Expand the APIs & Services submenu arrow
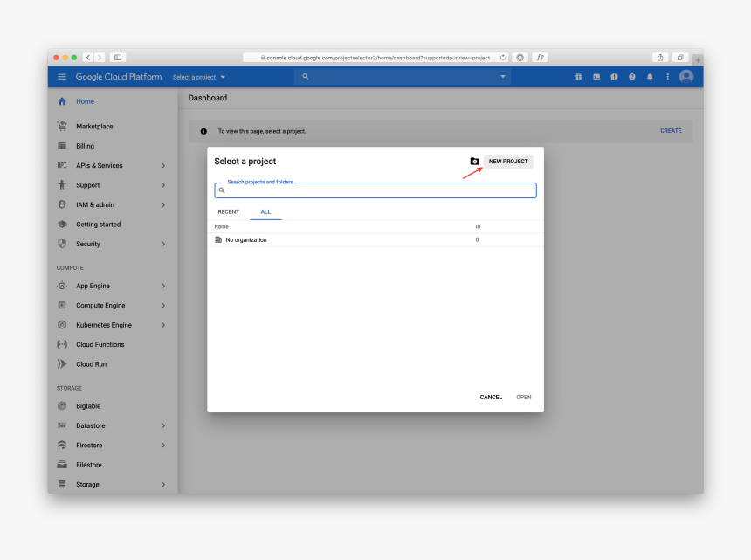The image size is (751, 560). point(163,166)
